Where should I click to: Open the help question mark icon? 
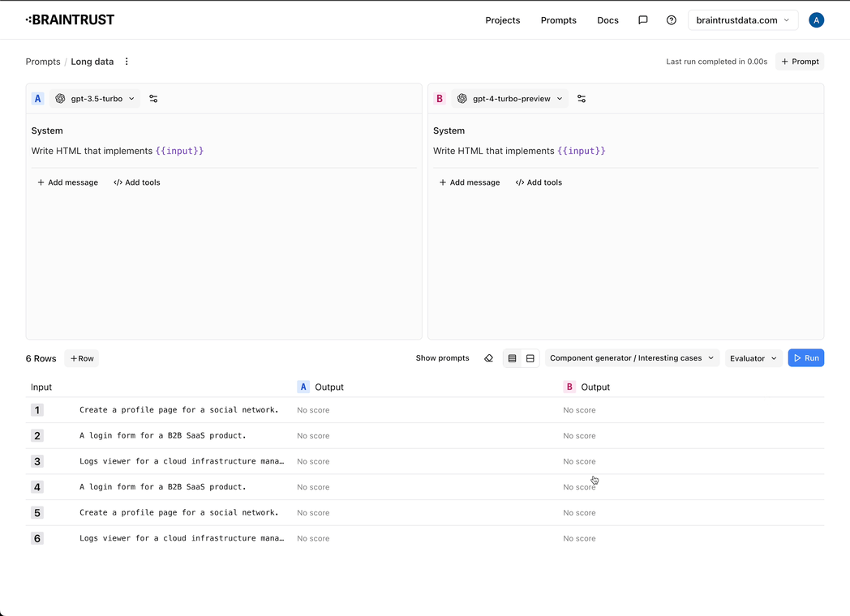672,20
